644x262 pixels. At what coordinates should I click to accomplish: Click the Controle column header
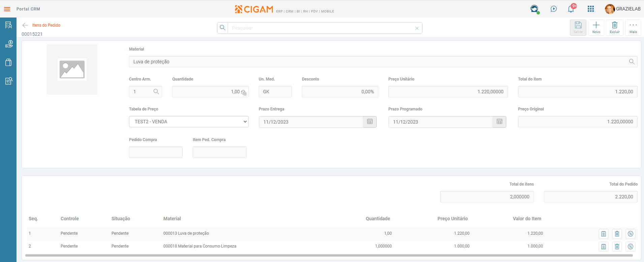70,219
